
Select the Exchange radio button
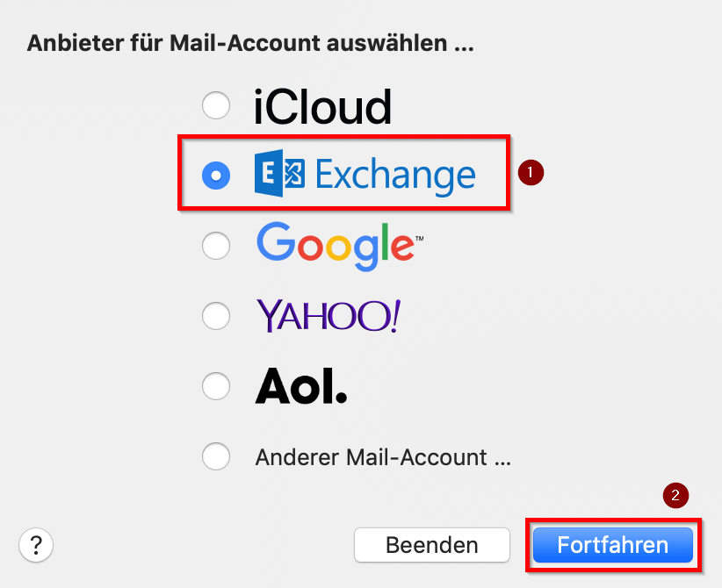215,176
